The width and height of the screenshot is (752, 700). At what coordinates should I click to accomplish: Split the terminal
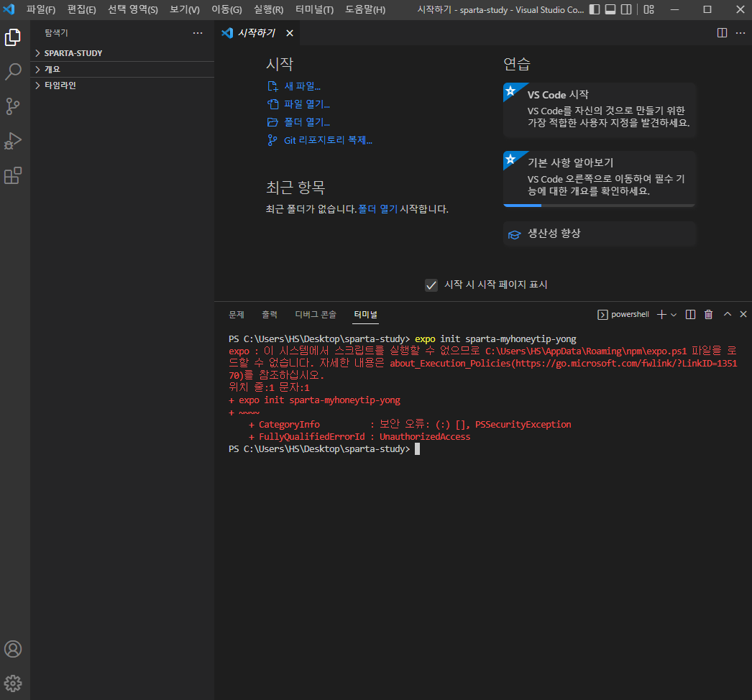[x=691, y=315]
